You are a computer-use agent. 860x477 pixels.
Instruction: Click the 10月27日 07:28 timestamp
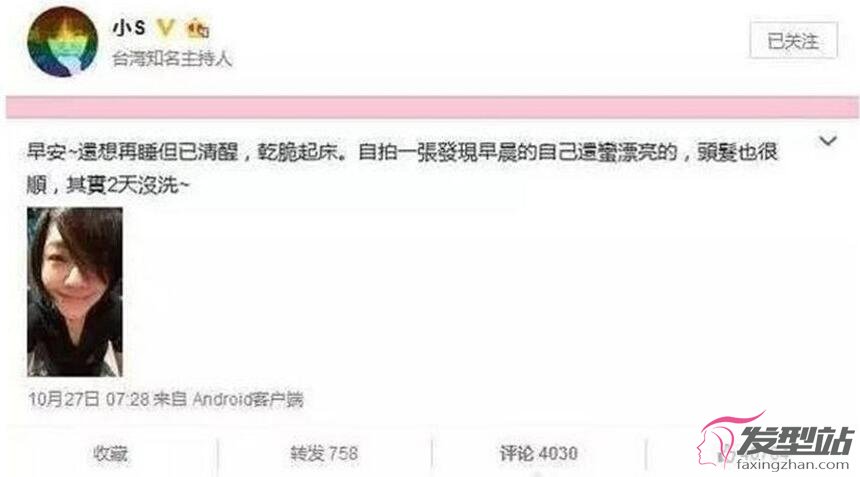[x=89, y=399]
